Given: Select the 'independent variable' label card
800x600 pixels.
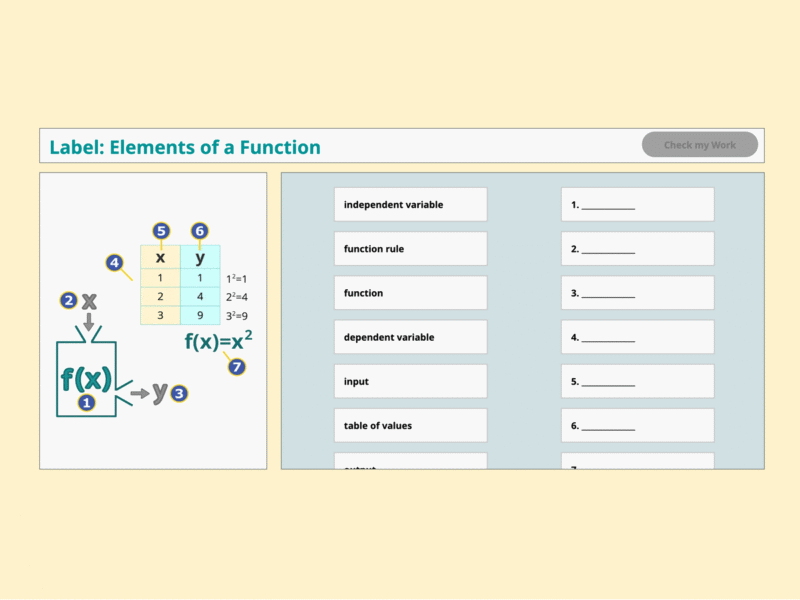Looking at the screenshot, I should 410,205.
